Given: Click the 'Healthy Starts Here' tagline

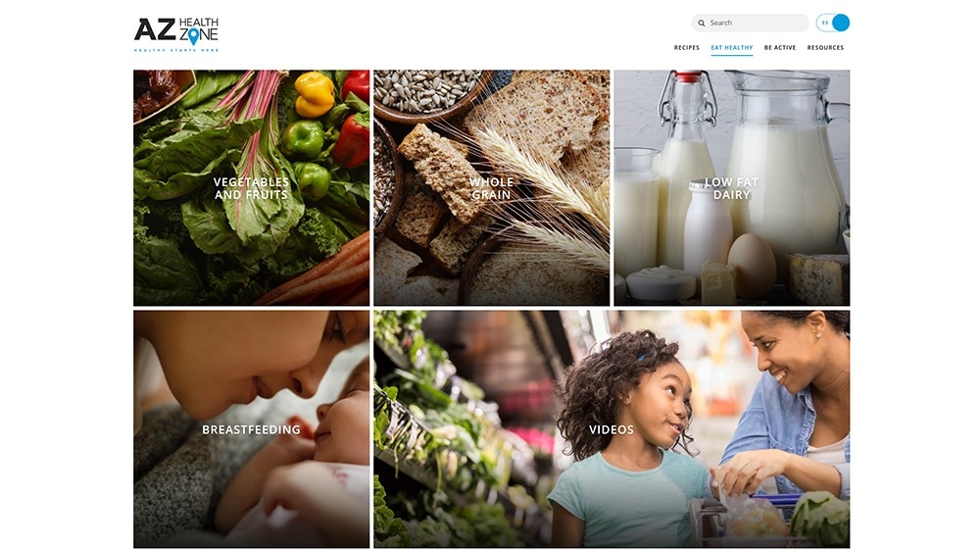Looking at the screenshot, I should point(176,50).
